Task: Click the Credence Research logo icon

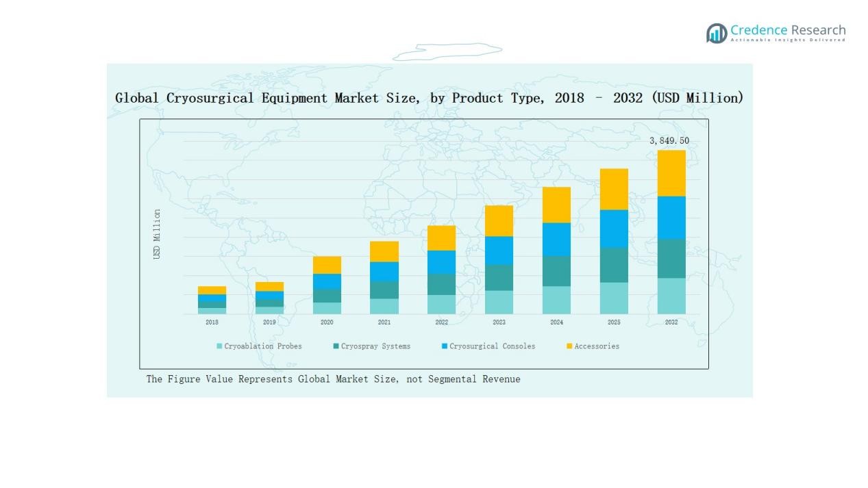Action: (717, 33)
